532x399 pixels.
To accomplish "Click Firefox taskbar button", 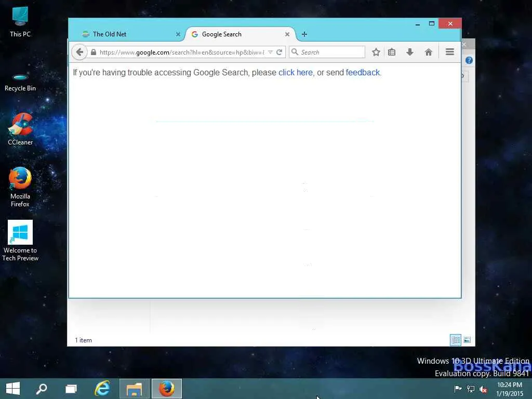I will click(167, 389).
